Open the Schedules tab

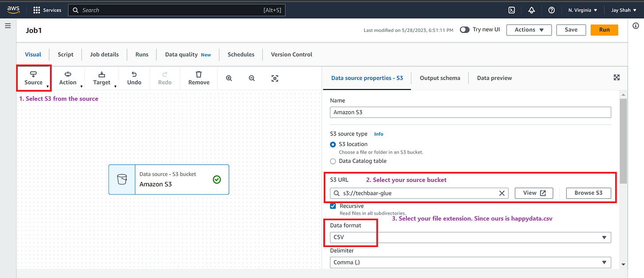[x=241, y=54]
